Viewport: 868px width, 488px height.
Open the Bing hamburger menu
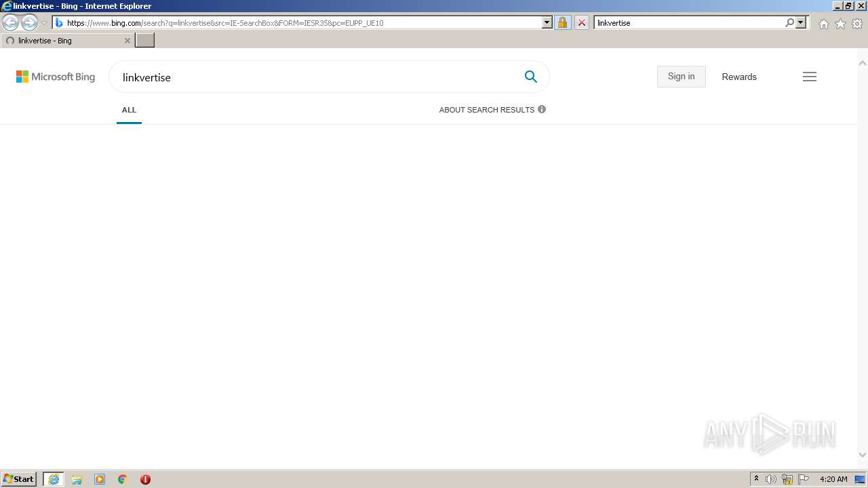(810, 77)
